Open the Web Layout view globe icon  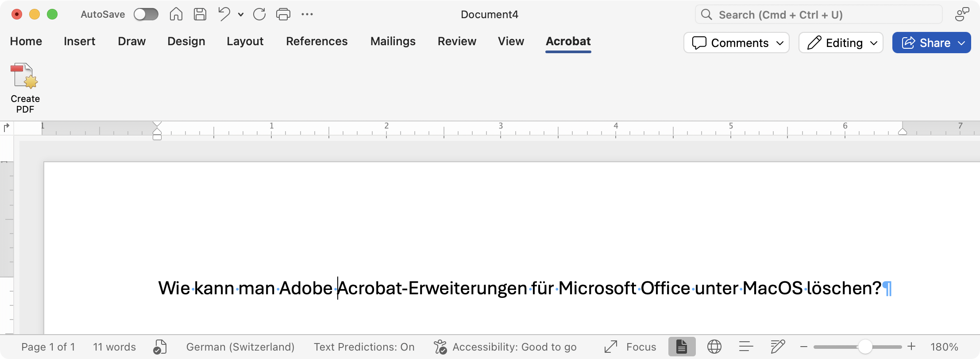tap(714, 347)
